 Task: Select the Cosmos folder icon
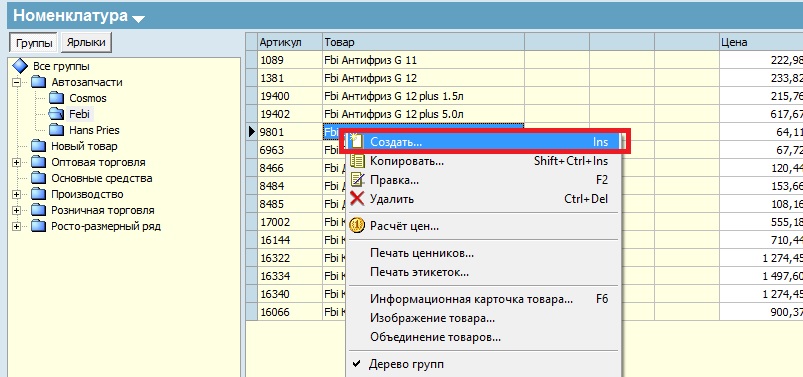pos(56,98)
